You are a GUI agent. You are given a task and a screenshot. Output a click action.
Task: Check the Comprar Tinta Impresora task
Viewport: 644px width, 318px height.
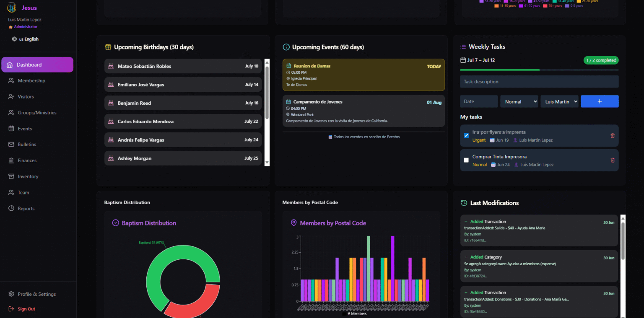[x=466, y=160]
